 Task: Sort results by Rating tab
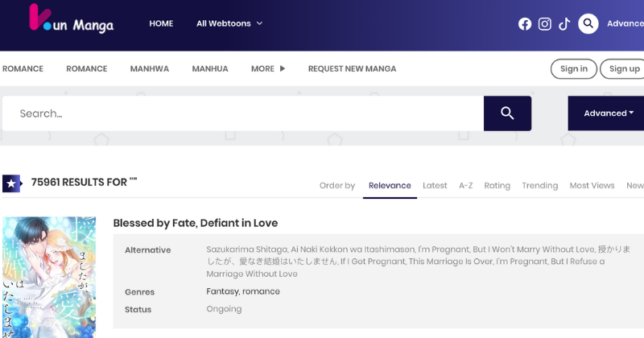(497, 186)
